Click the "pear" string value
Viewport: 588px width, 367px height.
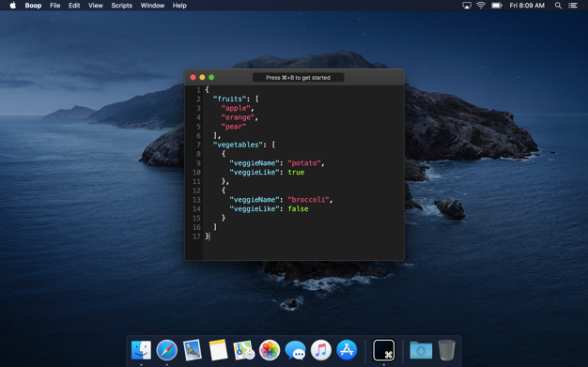pos(234,127)
